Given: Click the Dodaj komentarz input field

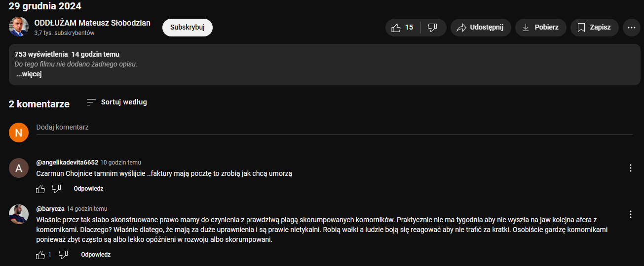Looking at the screenshot, I should tap(334, 128).
